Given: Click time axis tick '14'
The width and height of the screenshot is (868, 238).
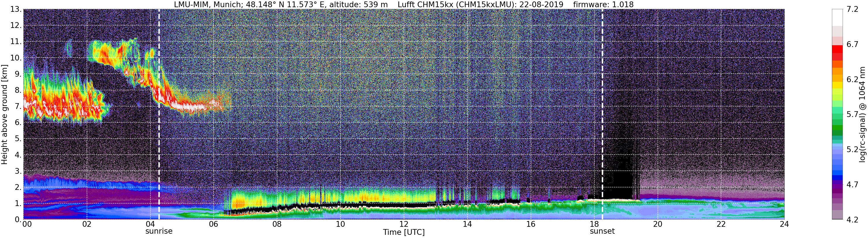Looking at the screenshot, I should coord(467,224).
